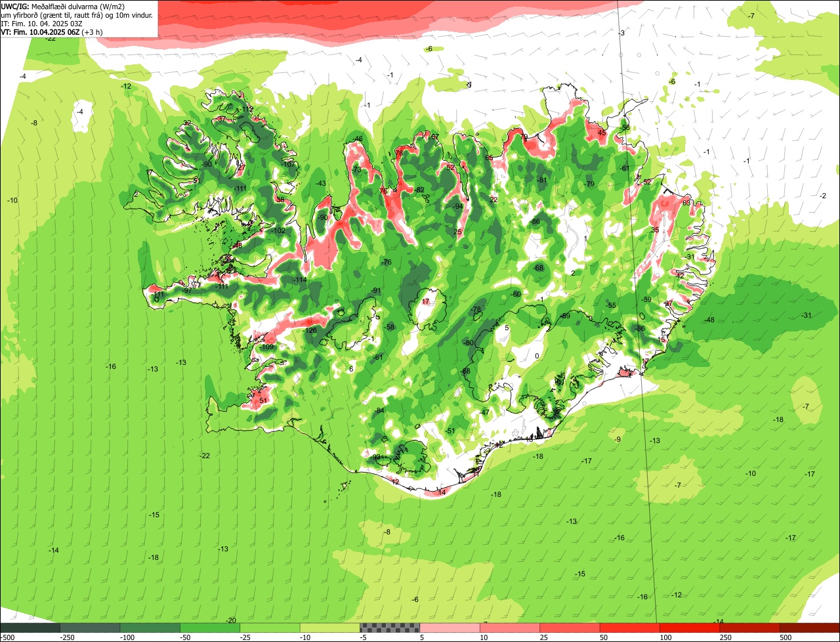
Task: Click the 25 to 50 legend swatch
Action: [x=570, y=628]
